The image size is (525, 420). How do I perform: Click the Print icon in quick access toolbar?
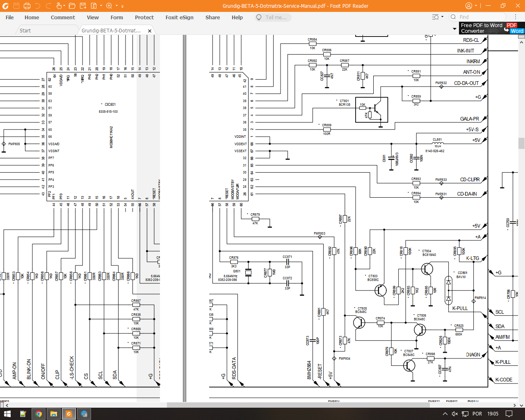pos(27,6)
